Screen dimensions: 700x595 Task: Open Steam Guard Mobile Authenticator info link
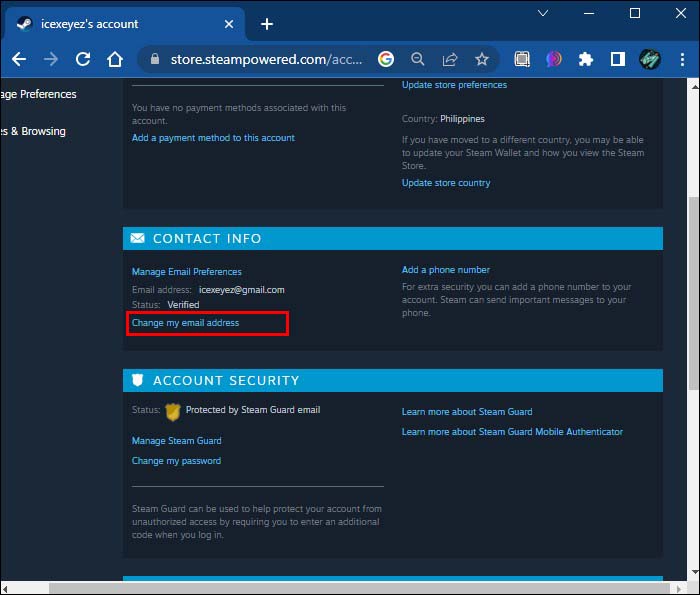[512, 432]
